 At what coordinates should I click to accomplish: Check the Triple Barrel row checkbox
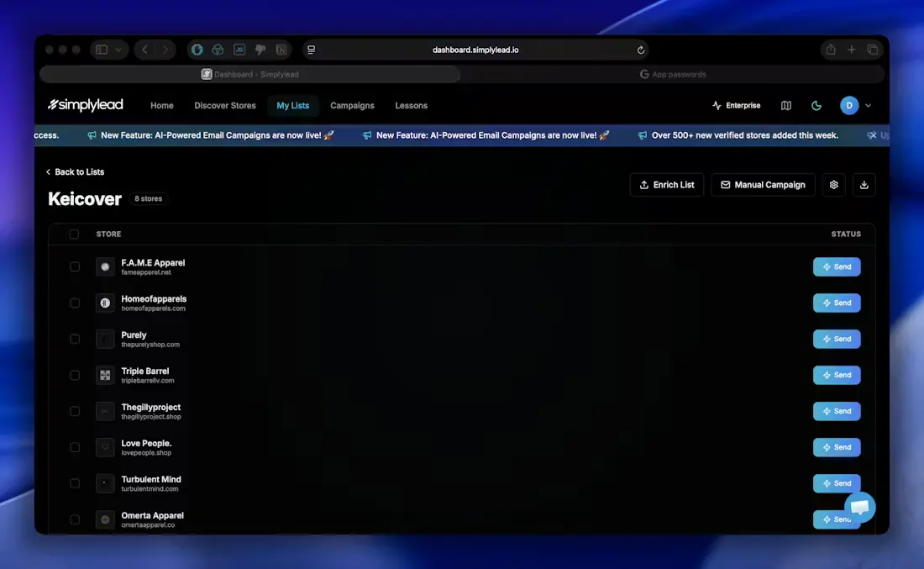pyautogui.click(x=75, y=375)
